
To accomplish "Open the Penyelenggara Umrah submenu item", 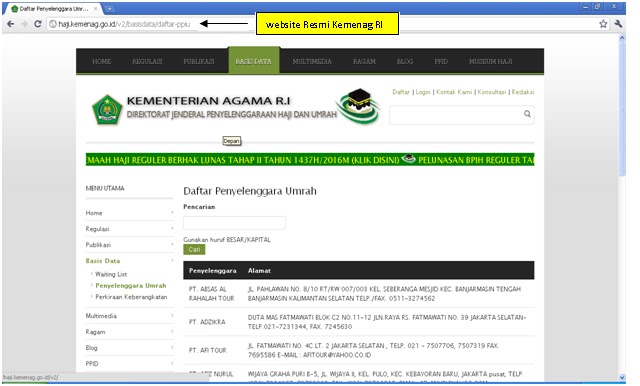I will coord(131,286).
